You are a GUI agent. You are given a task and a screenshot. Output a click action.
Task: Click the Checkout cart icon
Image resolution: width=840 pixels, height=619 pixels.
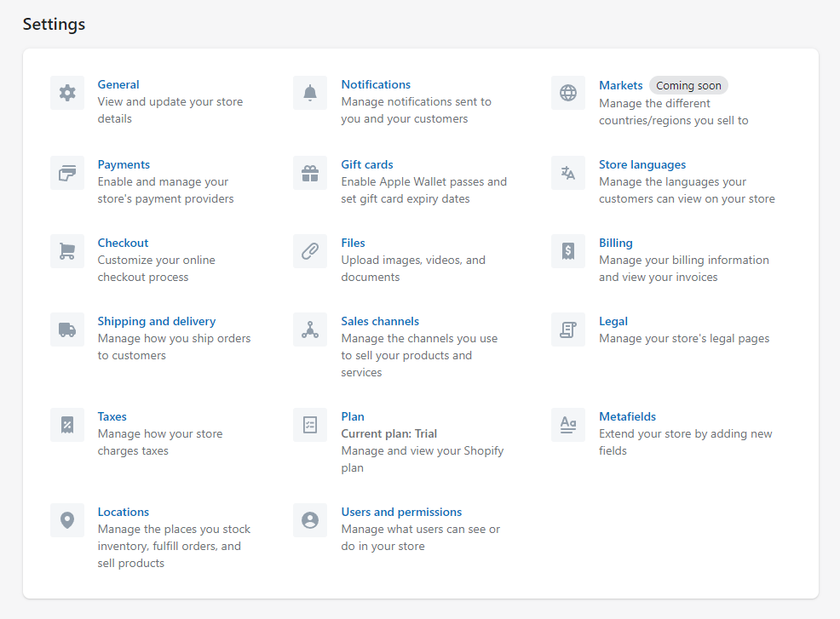point(67,251)
